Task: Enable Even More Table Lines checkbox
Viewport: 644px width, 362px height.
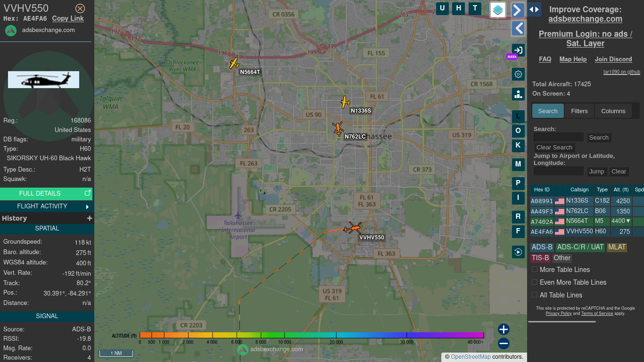Action: pyautogui.click(x=535, y=282)
